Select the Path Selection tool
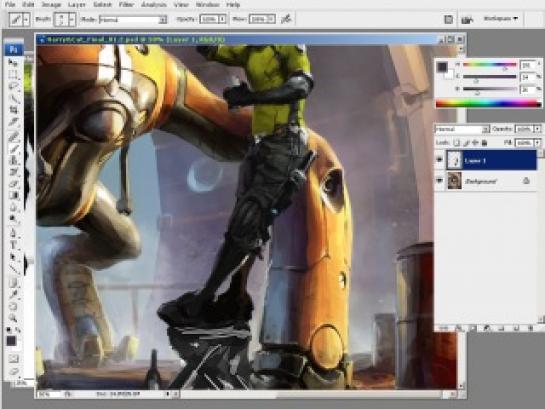This screenshot has width=545, height=409. [x=13, y=257]
